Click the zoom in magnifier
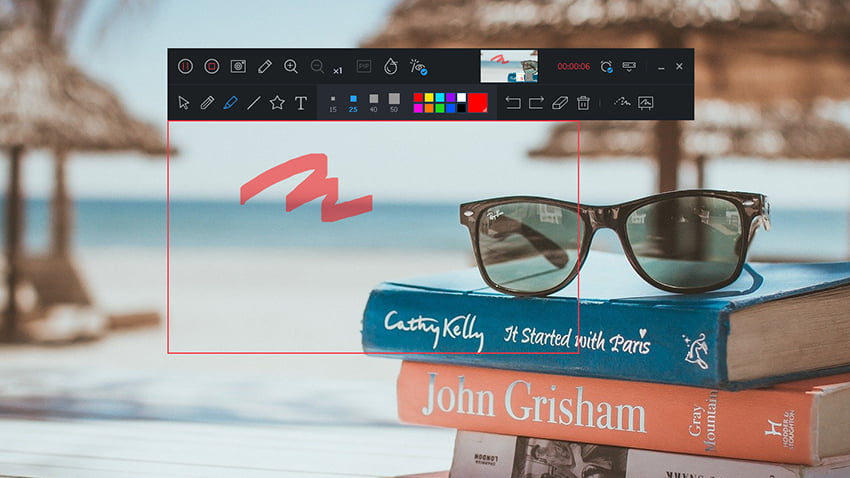The width and height of the screenshot is (850, 478). [291, 66]
